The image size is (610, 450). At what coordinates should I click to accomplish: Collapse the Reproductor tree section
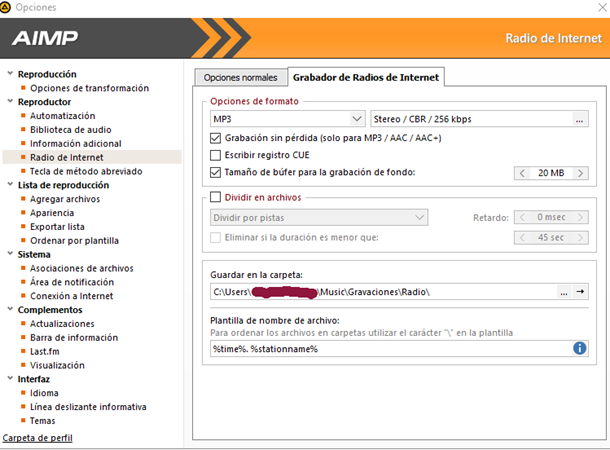pyautogui.click(x=11, y=101)
